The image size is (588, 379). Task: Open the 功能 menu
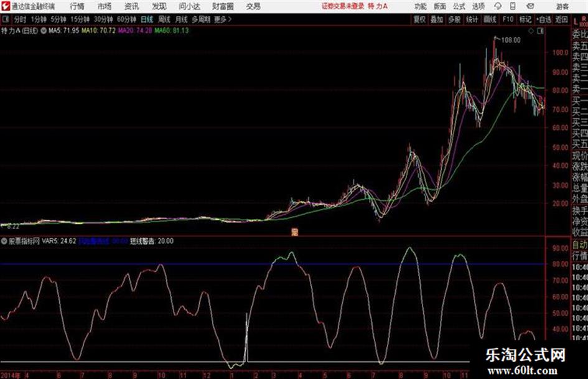[421, 6]
